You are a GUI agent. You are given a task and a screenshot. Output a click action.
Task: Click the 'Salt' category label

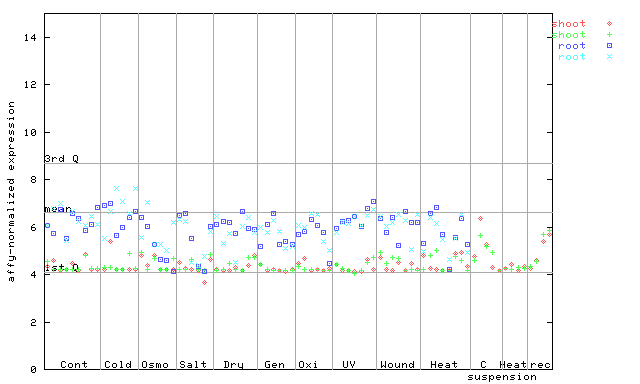[193, 364]
